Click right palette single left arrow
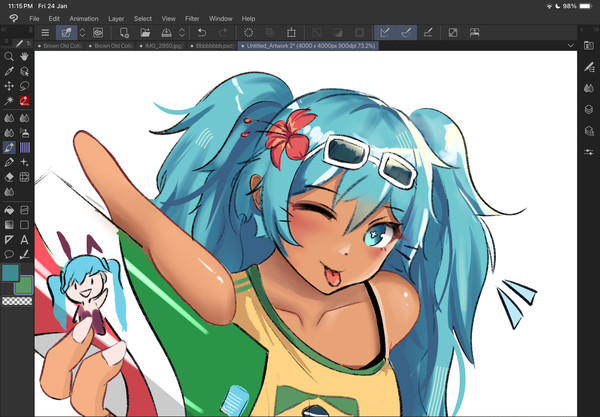This screenshot has height=417, width=600. click(582, 29)
